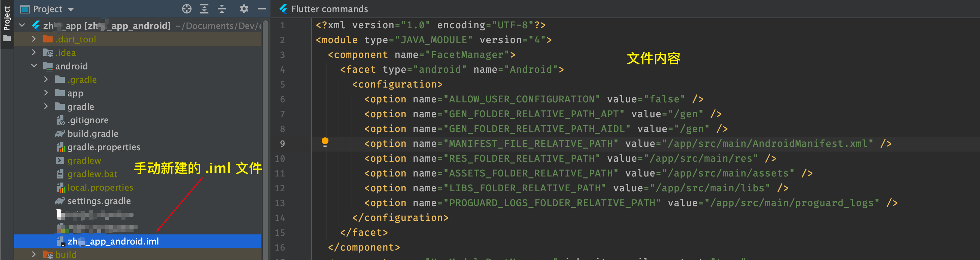Click the Flutter commands logo icon
This screenshot has height=260, width=980.
pyautogui.click(x=283, y=8)
